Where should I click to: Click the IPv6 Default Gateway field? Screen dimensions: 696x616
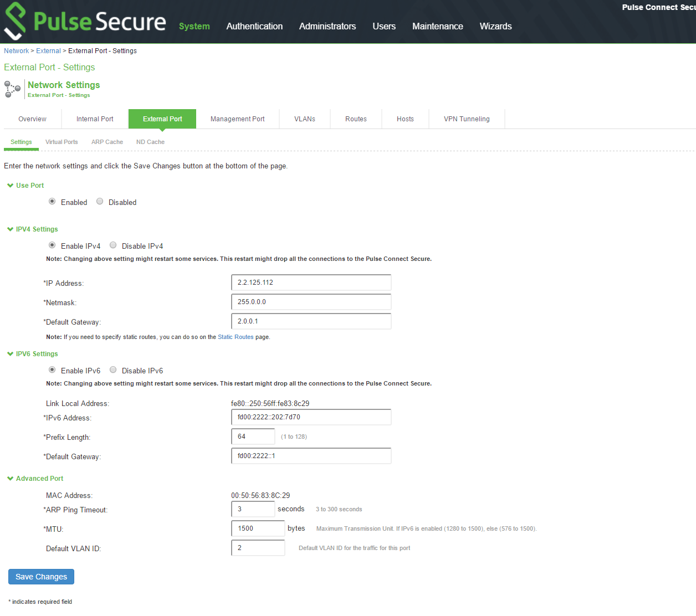coord(311,456)
